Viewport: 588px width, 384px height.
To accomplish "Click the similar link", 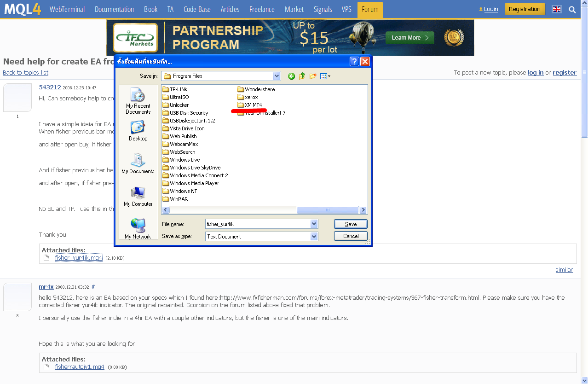I will click(564, 270).
